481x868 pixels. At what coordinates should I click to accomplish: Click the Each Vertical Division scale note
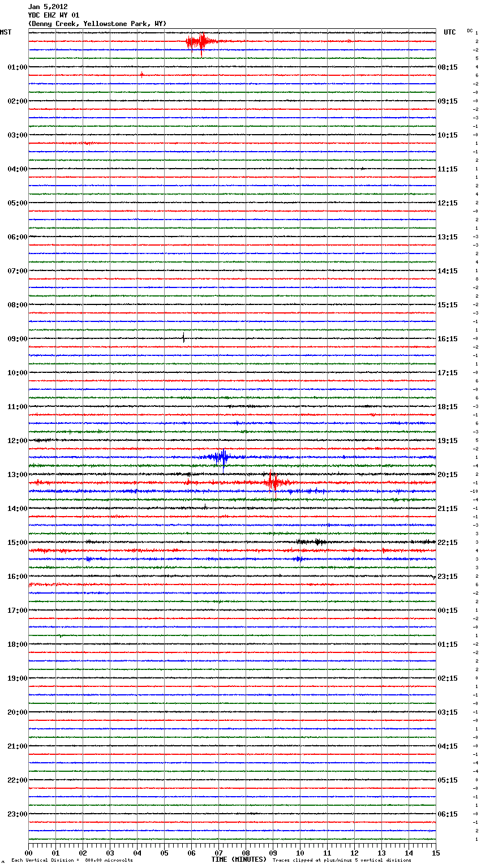(x=72, y=861)
